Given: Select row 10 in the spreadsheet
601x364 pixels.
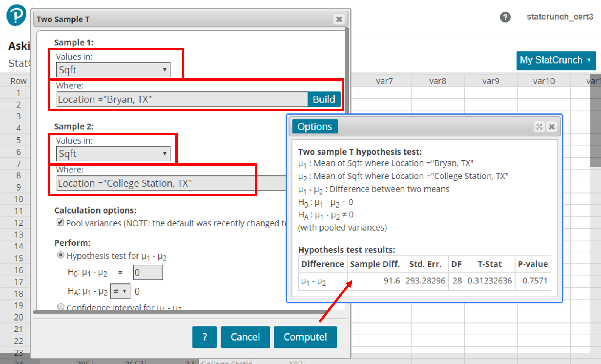Looking at the screenshot, I should [18, 199].
